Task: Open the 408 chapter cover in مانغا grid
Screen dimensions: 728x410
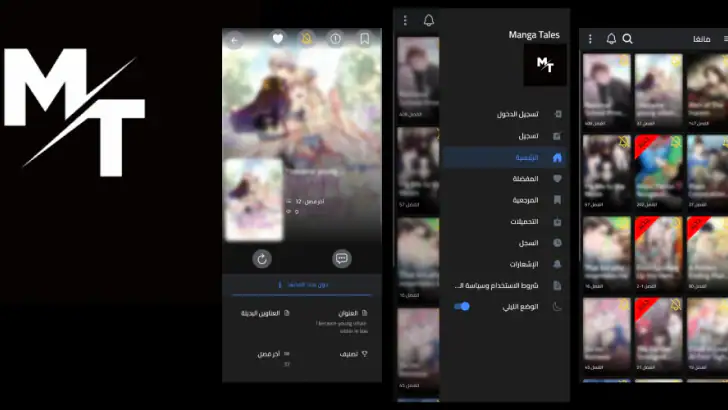Action: pyautogui.click(x=607, y=91)
